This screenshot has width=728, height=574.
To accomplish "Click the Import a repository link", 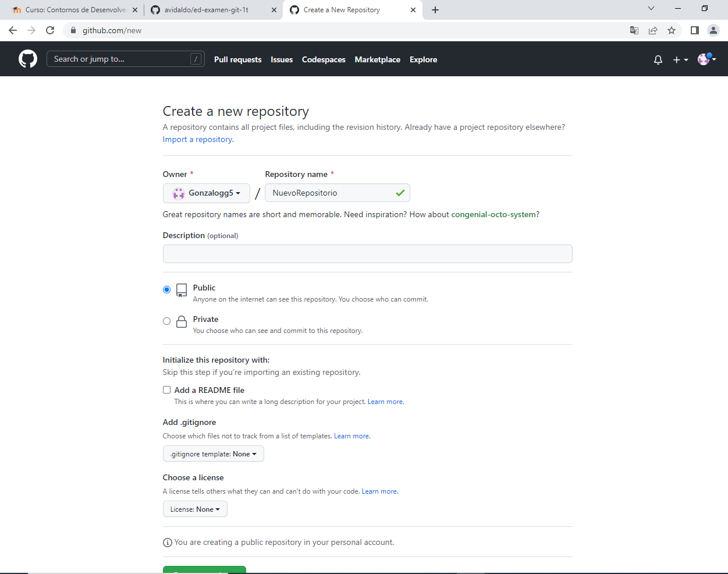I will pyautogui.click(x=197, y=139).
